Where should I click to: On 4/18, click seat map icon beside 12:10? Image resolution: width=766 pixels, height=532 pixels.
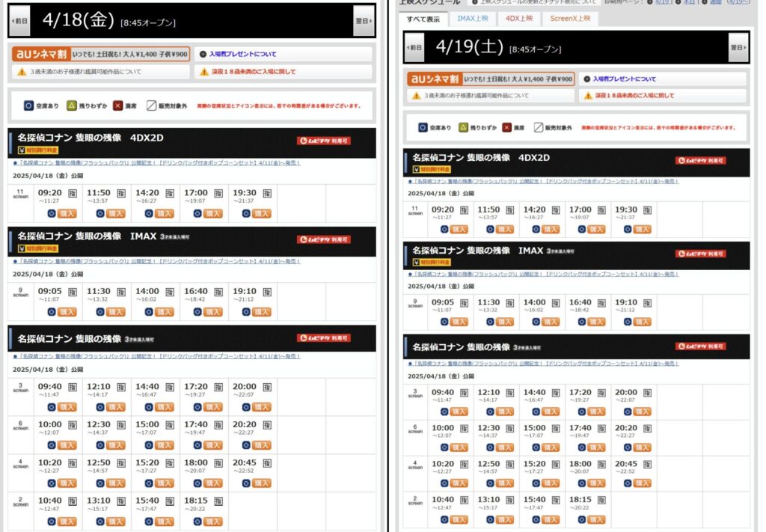pyautogui.click(x=121, y=388)
